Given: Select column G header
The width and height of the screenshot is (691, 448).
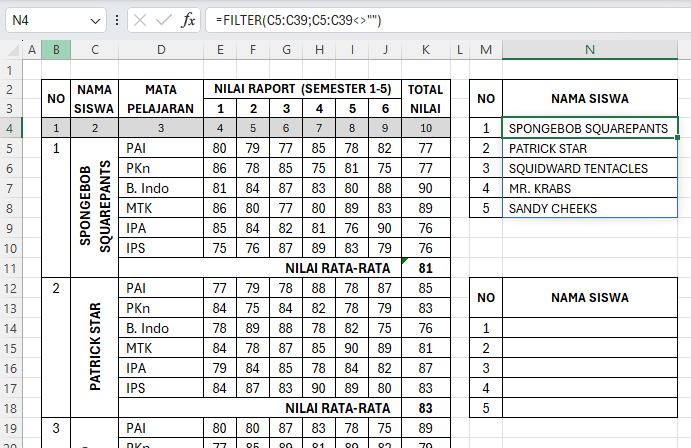Looking at the screenshot, I should 286,50.
